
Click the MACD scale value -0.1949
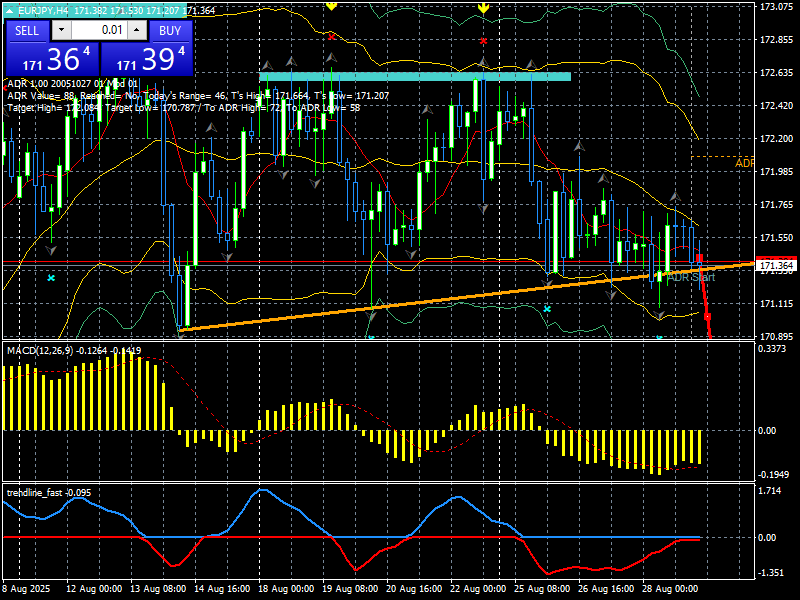pos(773,475)
